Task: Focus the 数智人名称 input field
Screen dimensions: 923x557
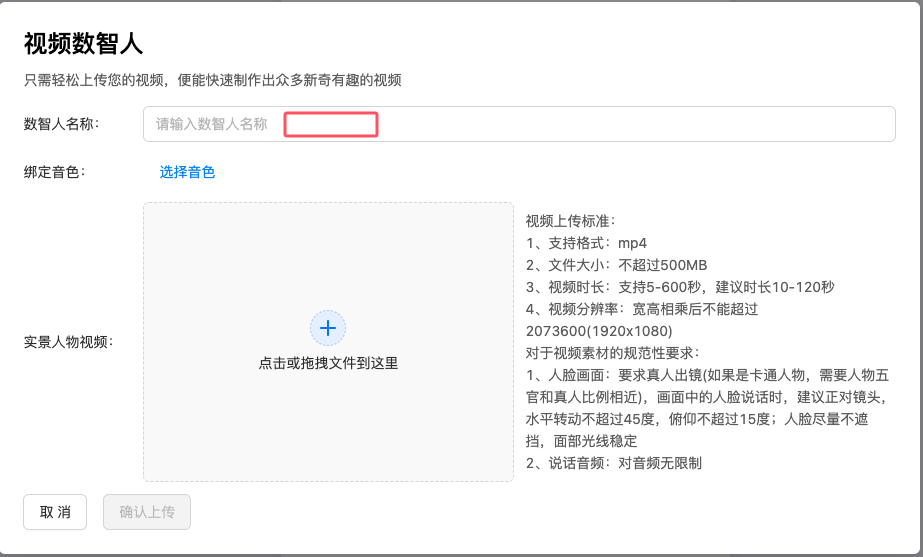Action: coord(600,124)
